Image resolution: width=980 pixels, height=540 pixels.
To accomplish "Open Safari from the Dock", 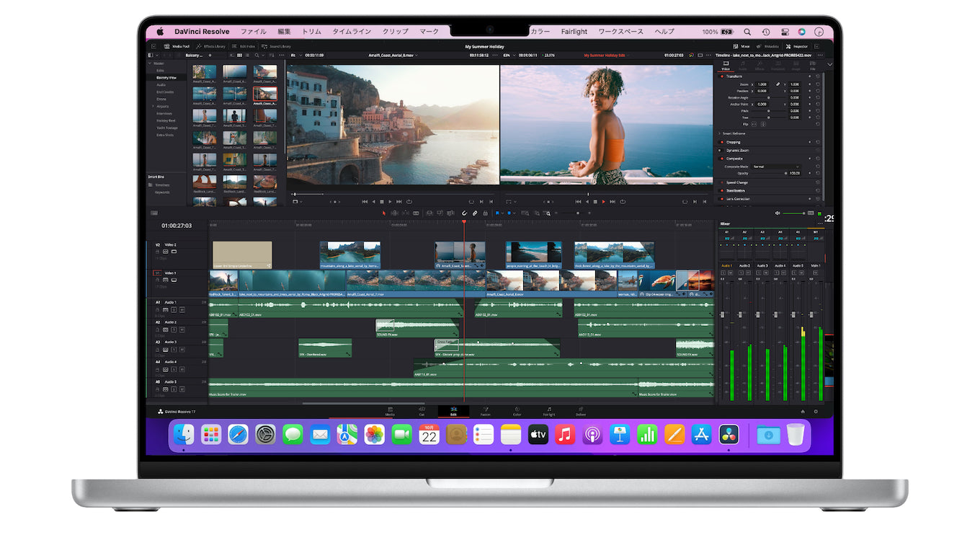I will click(238, 435).
